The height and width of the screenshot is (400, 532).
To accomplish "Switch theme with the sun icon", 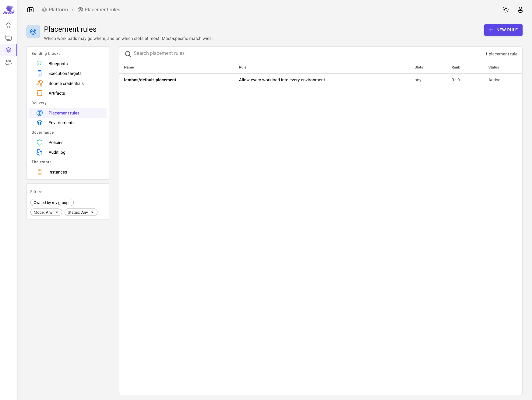I will pyautogui.click(x=506, y=10).
